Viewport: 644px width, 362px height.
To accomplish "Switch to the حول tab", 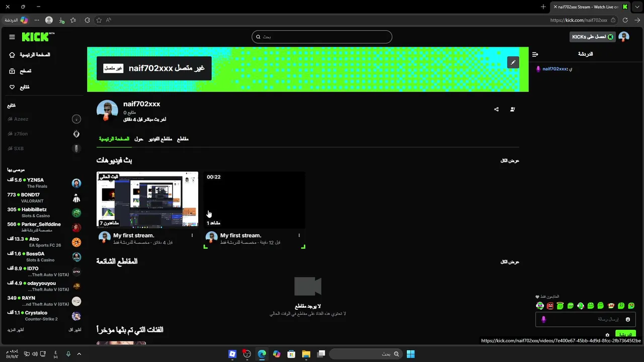I will pos(139,139).
